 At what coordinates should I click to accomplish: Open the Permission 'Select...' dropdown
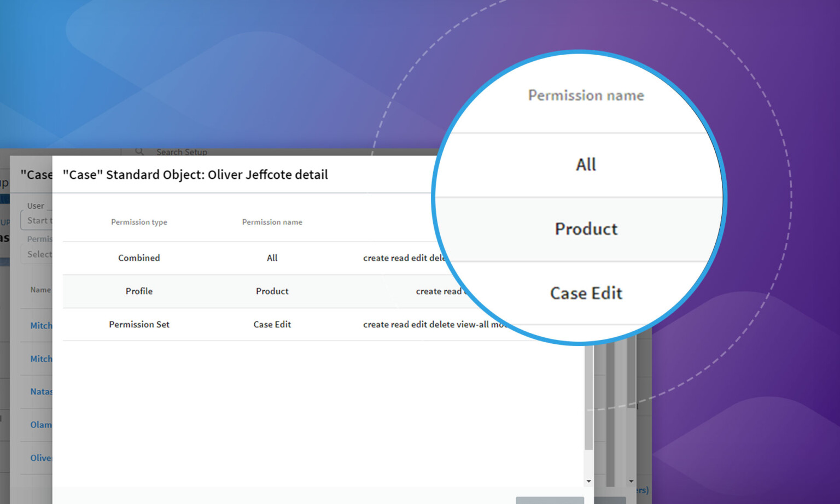(x=38, y=254)
